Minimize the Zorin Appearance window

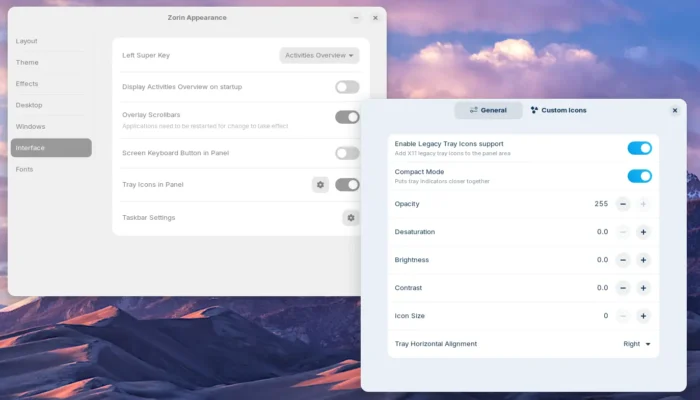[356, 18]
